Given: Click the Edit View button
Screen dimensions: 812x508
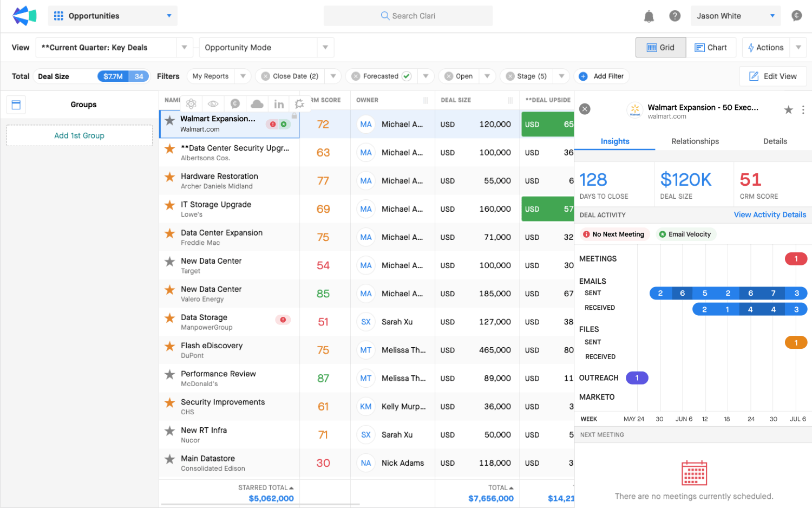Looking at the screenshot, I should click(x=772, y=76).
